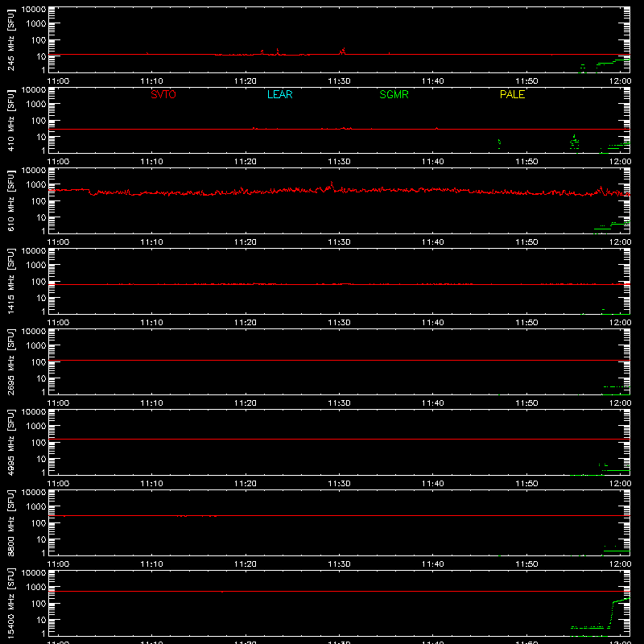Select the 610 MHz [SFU] axis title
Image resolution: width=644 pixels, height=644 pixels.
point(11,200)
